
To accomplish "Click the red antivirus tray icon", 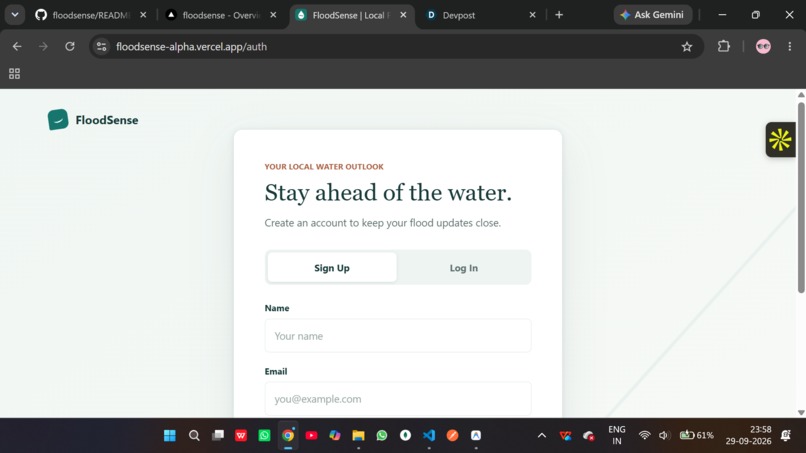I will (565, 436).
